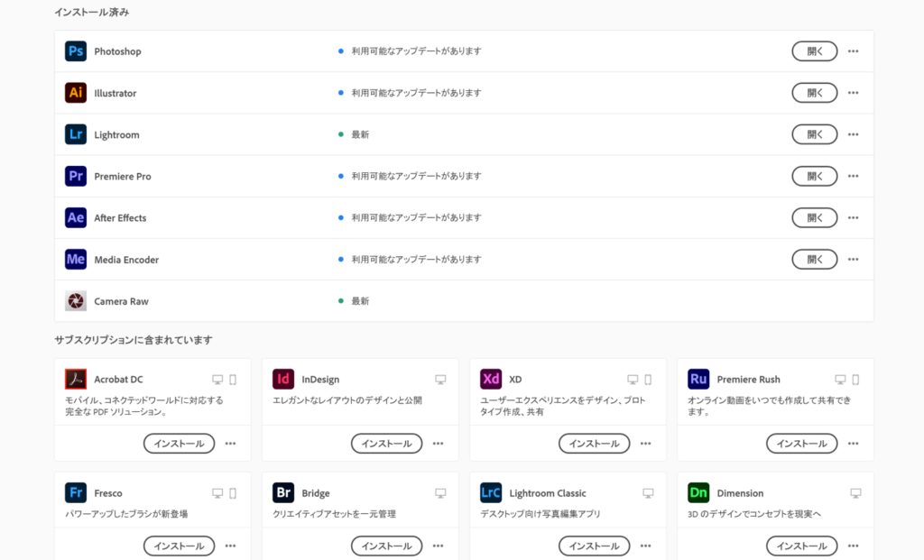The height and width of the screenshot is (560, 924).
Task: Click Premiere Pro's update available status text
Action: point(417,176)
